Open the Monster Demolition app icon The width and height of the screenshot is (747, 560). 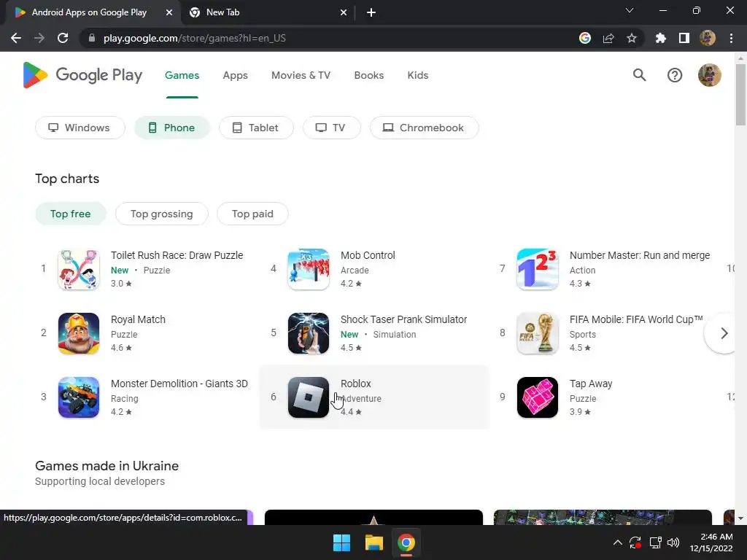tap(79, 397)
